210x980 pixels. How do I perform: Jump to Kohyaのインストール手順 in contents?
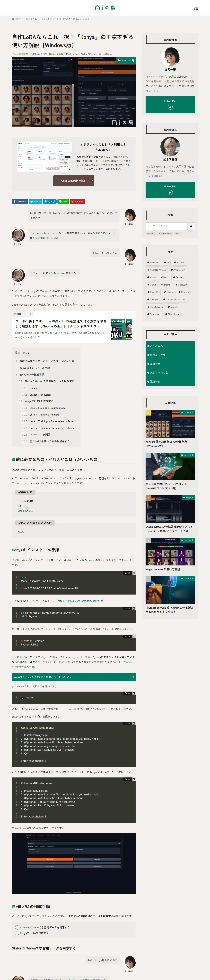point(35,368)
